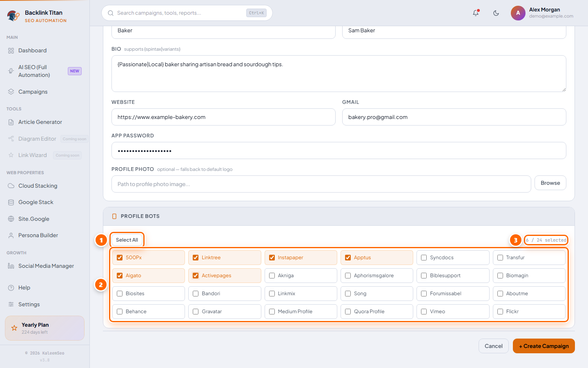
Task: Click the Cloud Stacking cloud icon
Action: click(11, 186)
